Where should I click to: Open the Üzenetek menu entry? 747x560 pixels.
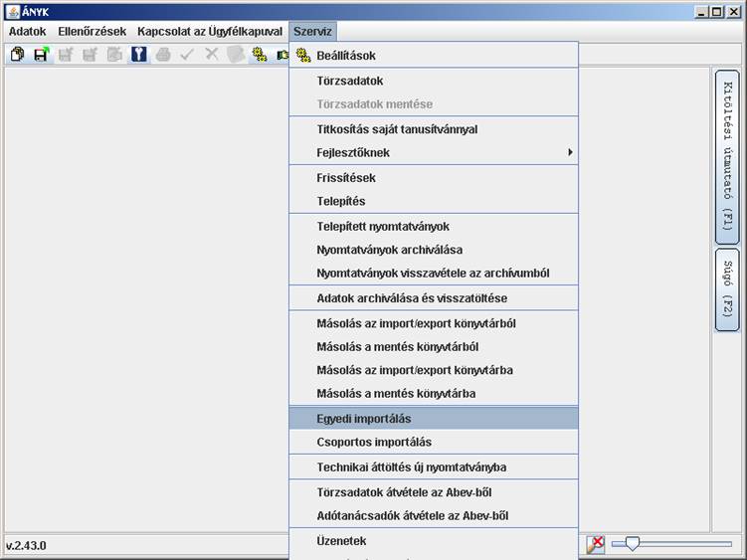coord(434,541)
